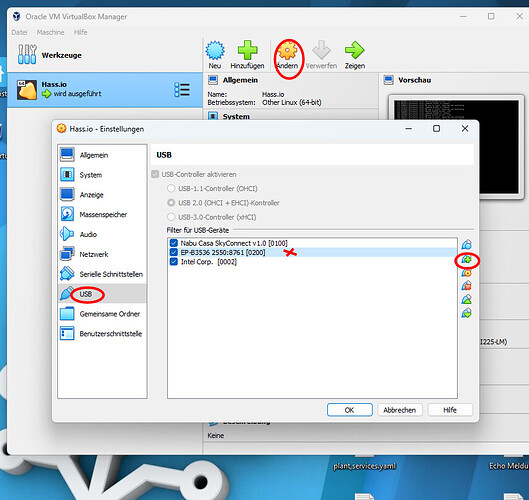Click the Abbrechen button
The height and width of the screenshot is (500, 529).
tap(399, 410)
